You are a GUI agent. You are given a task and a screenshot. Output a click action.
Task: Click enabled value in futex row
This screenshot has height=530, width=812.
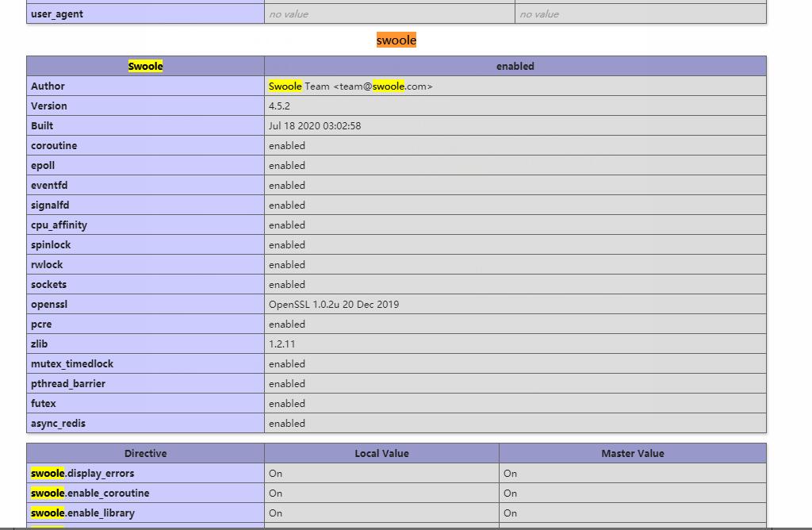pos(287,403)
